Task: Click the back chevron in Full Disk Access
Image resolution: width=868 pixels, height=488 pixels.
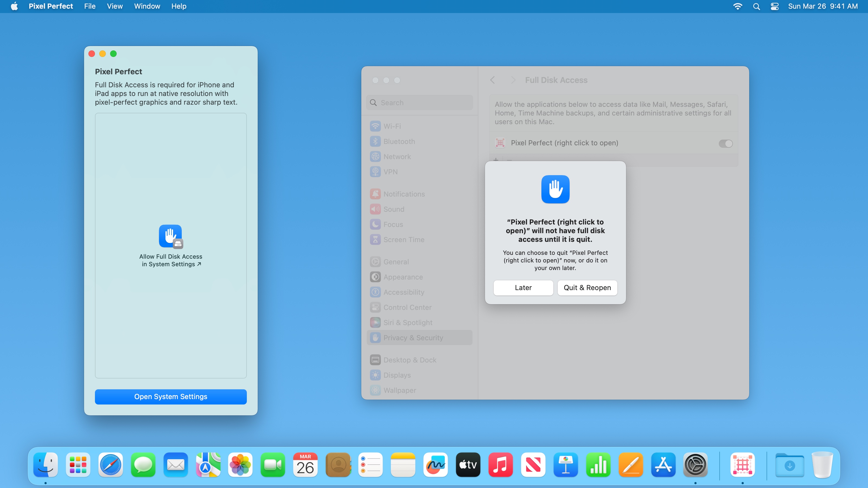Action: 493,80
